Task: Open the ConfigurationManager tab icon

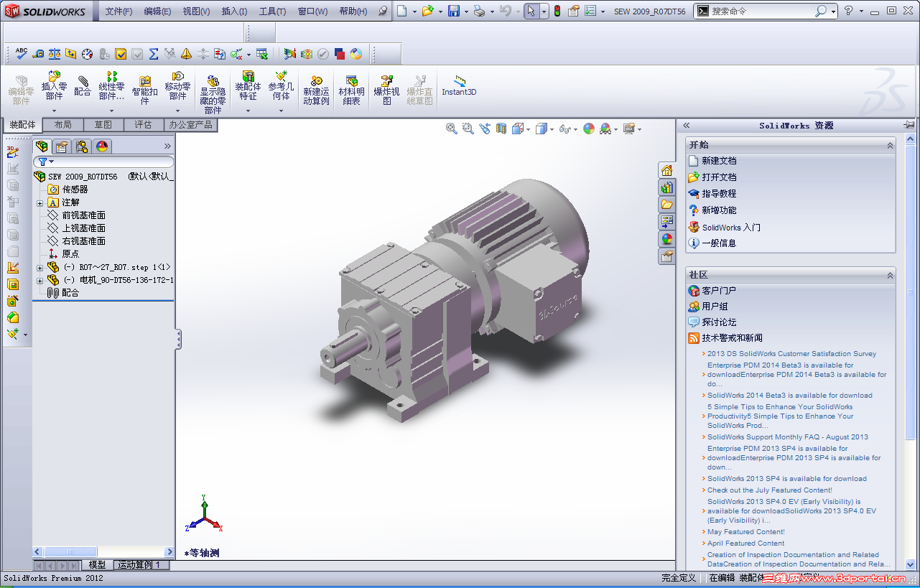Action: (82, 146)
